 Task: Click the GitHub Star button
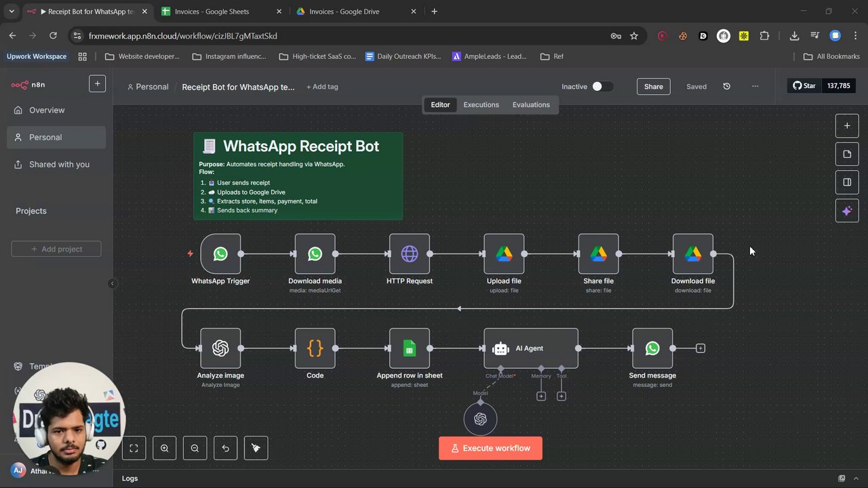pos(804,85)
